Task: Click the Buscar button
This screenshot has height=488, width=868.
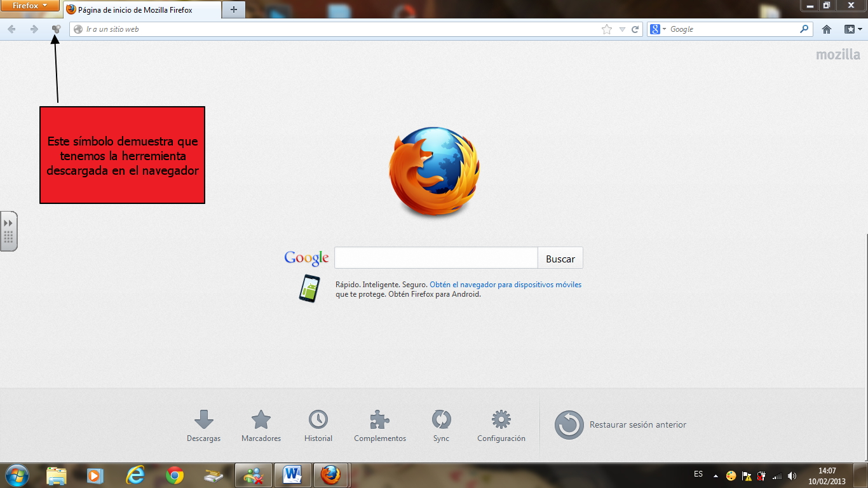Action: [x=560, y=259]
